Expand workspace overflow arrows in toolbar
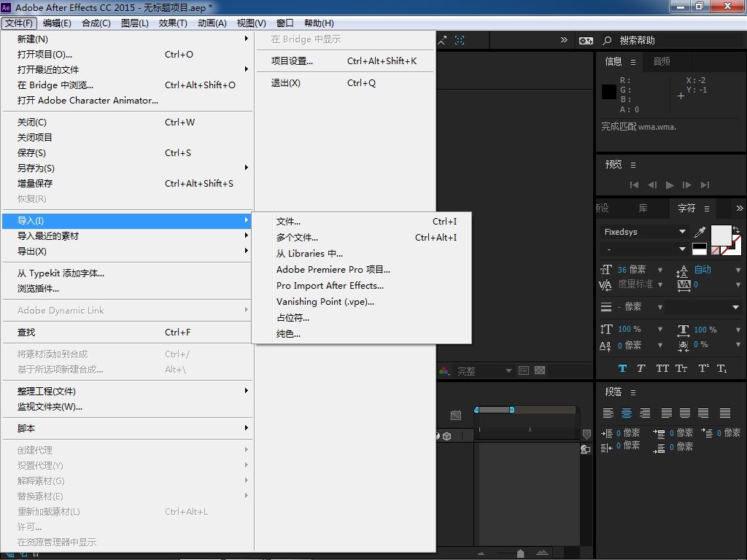 [564, 40]
